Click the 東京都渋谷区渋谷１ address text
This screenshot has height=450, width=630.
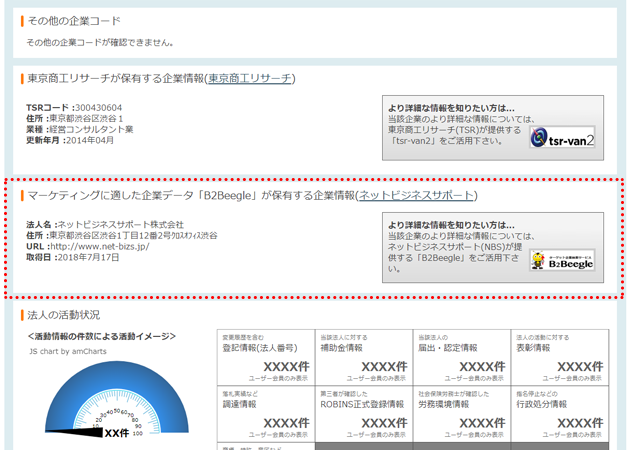[x=86, y=119]
